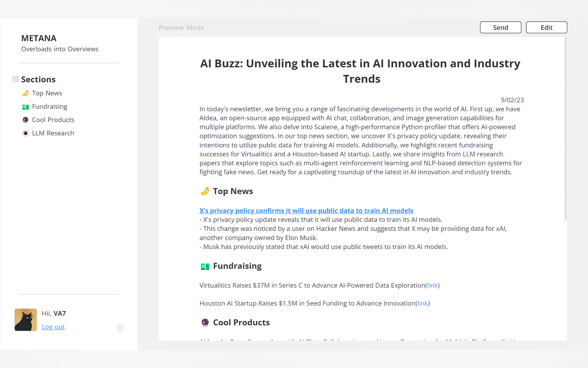Open the Virtualitics Series C link
This screenshot has height=368, width=588.
[432, 285]
